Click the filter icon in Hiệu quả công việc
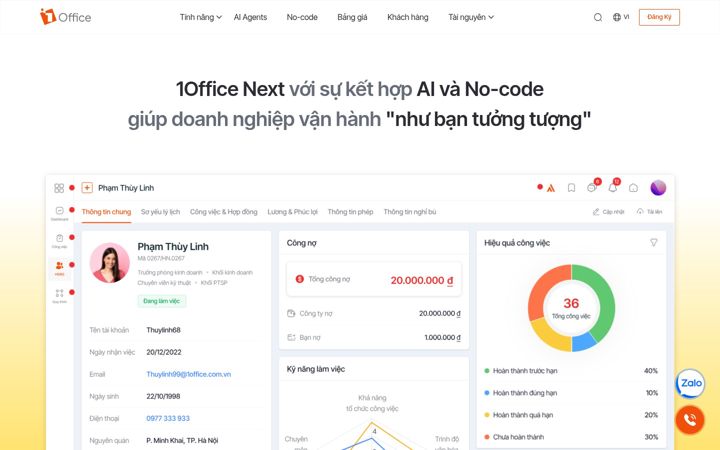The image size is (720, 450). [653, 242]
